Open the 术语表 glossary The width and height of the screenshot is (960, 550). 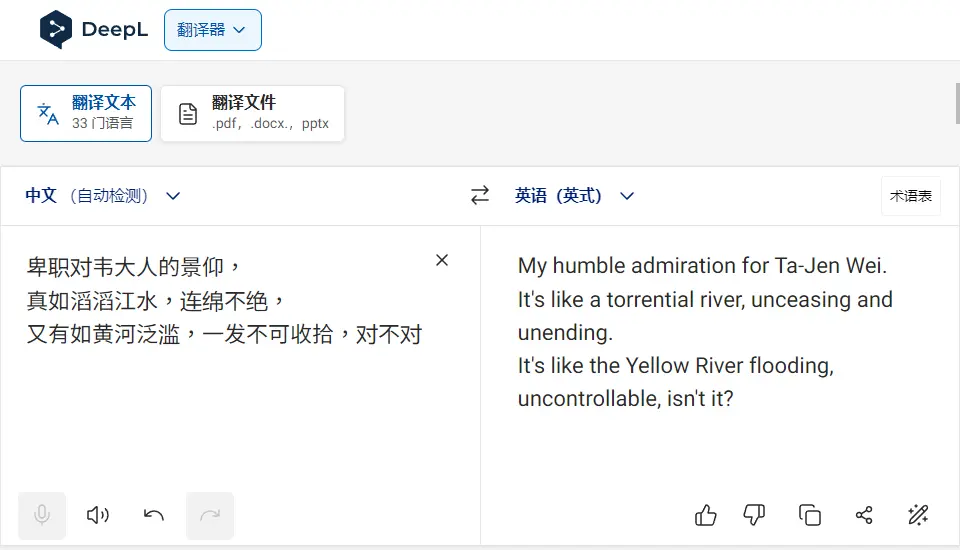[910, 196]
